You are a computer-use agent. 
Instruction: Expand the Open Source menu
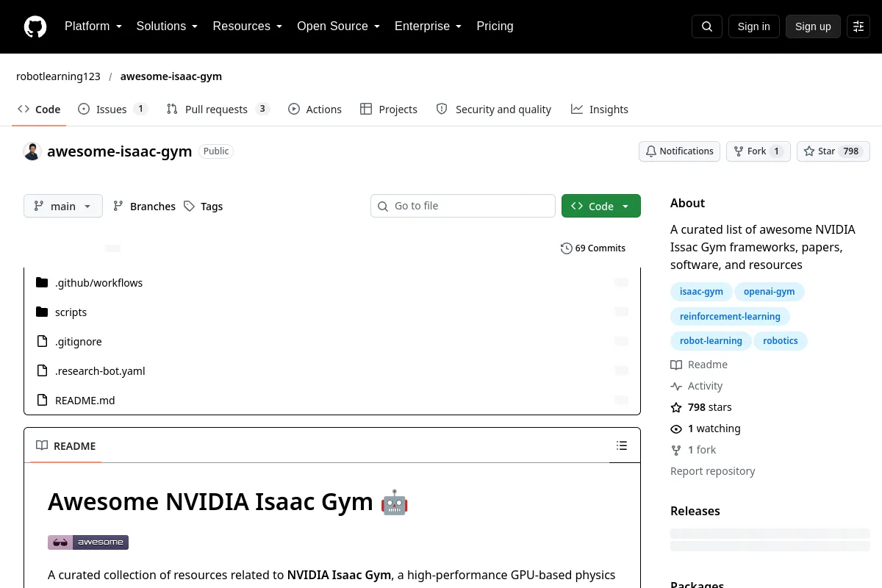coord(338,26)
